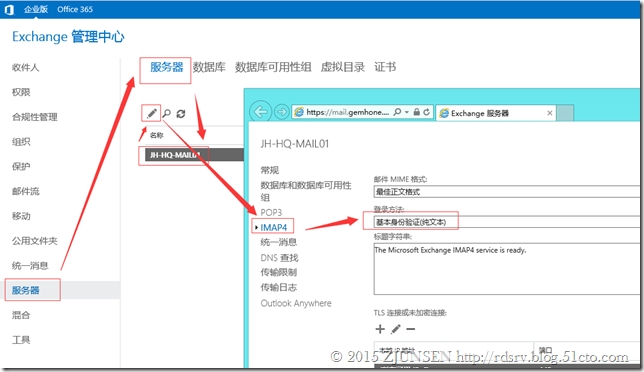Select 保护 in left navigation
This screenshot has width=644, height=372.
[x=21, y=166]
